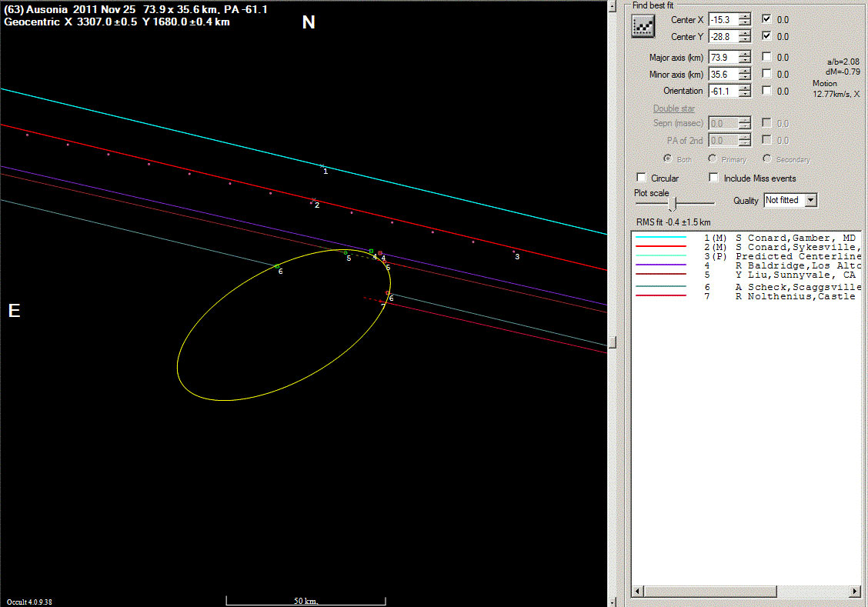This screenshot has width=868, height=607.
Task: Click the a/b=2.08 ratio text
Action: pos(843,62)
